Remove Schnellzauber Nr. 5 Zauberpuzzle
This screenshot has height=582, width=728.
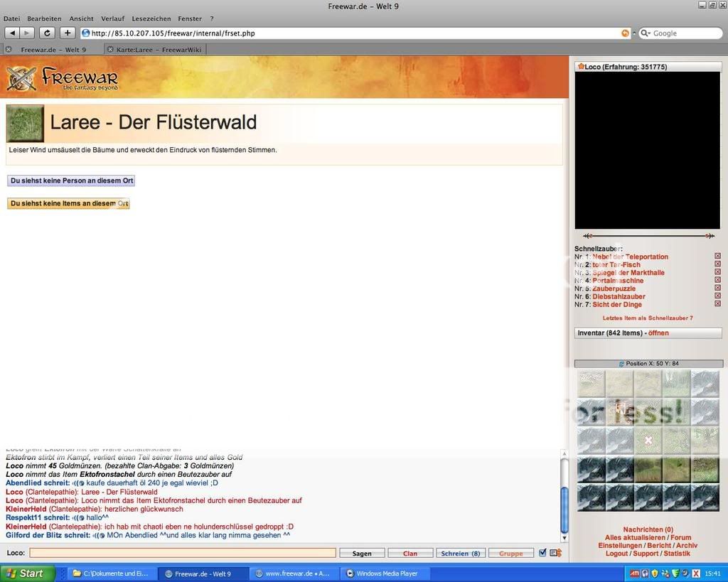tap(718, 288)
